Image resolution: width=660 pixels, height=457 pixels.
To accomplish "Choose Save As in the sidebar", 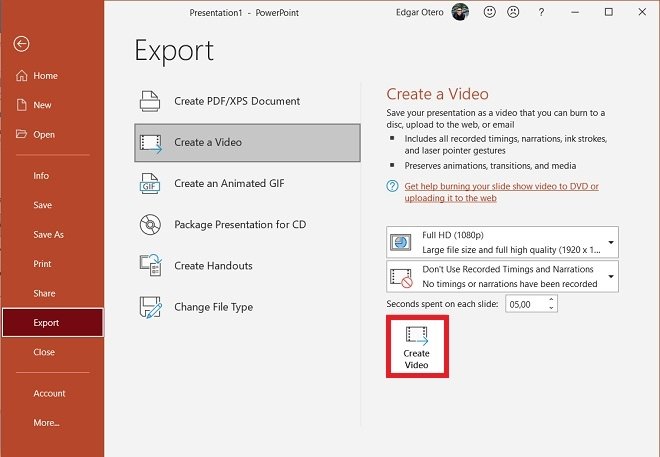I will pos(52,234).
